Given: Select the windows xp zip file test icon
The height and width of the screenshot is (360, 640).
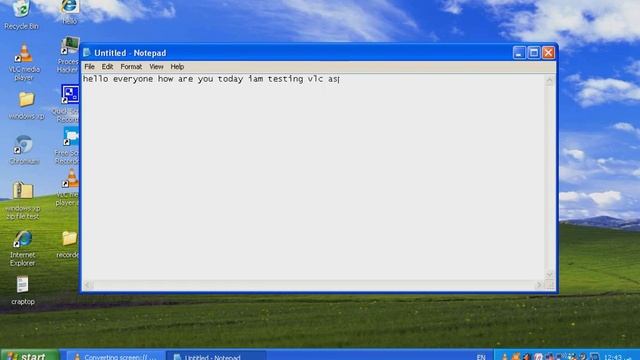Looking at the screenshot, I should pyautogui.click(x=23, y=200).
